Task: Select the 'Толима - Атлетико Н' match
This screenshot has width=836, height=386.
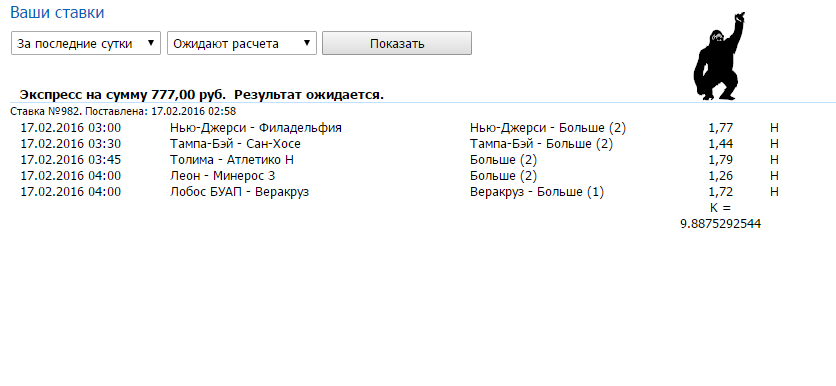Action: click(x=232, y=160)
